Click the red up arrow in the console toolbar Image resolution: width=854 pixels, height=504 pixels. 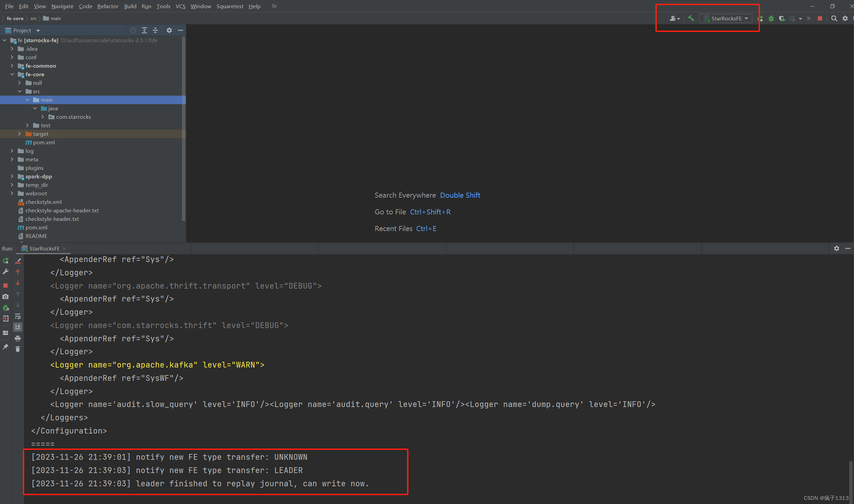18,272
